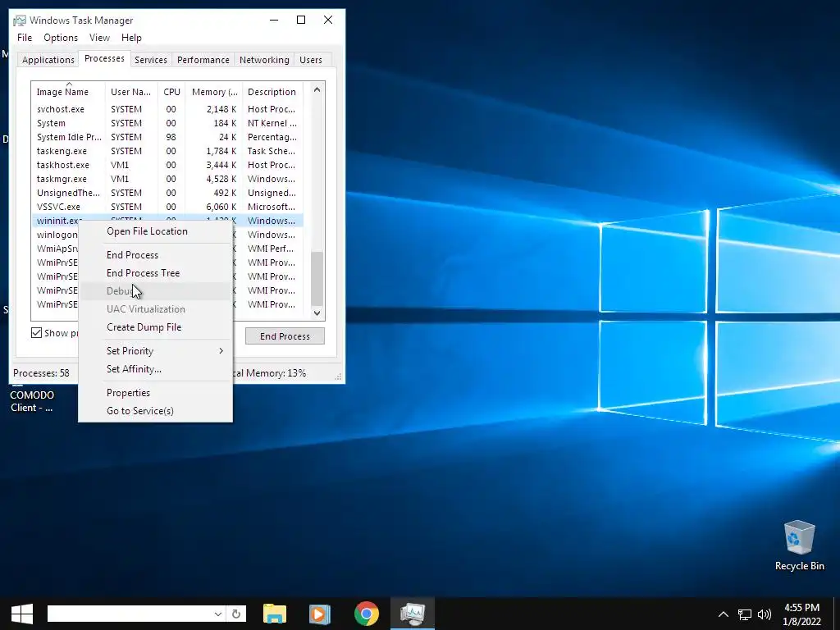Screen dimensions: 840x630
Task: Choose Go to Service(s) menu entry
Action: (x=155, y=411)
